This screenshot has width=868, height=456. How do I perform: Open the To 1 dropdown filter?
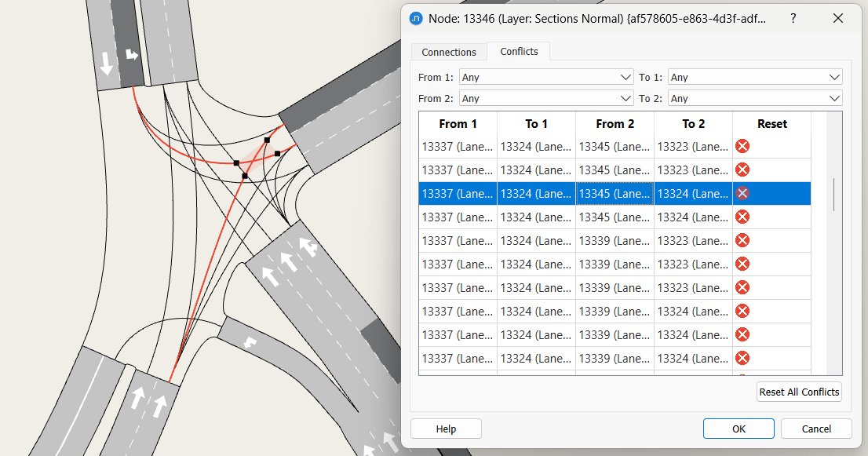click(x=755, y=78)
